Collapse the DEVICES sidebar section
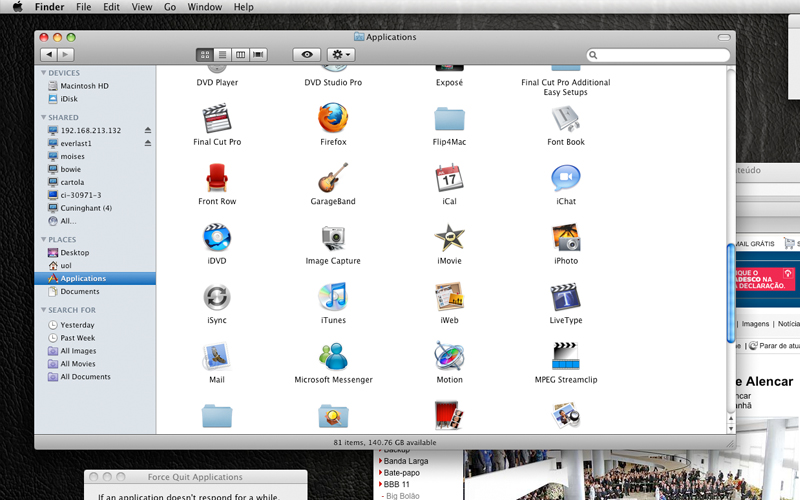 pyautogui.click(x=43, y=73)
